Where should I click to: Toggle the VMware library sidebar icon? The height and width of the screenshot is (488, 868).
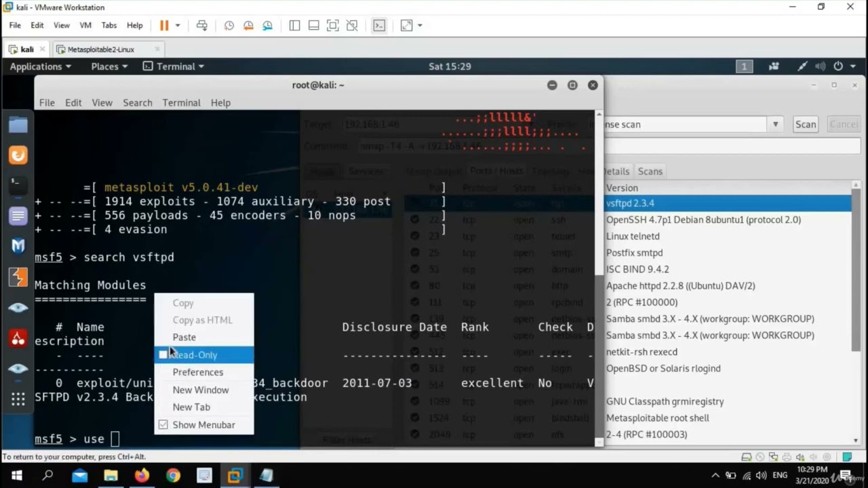click(294, 25)
